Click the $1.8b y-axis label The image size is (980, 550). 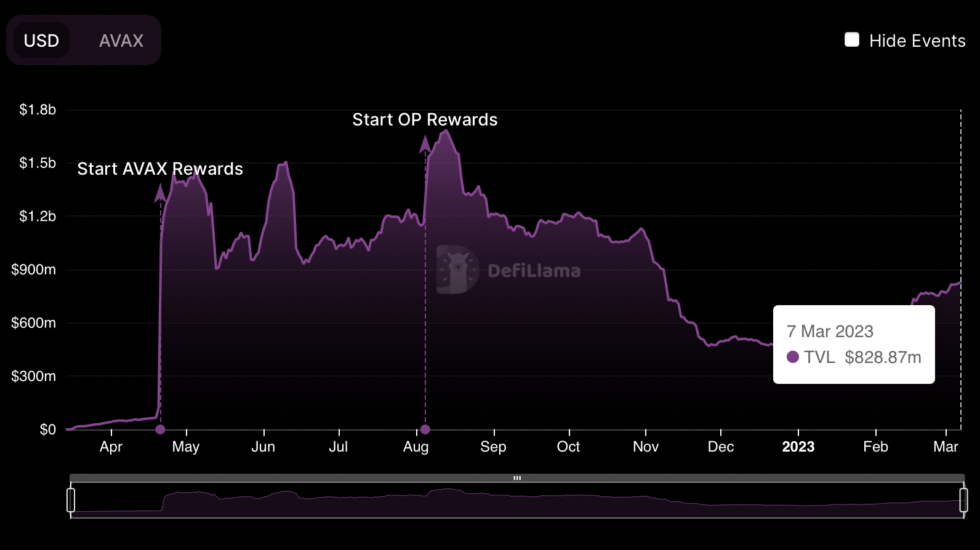(38, 110)
